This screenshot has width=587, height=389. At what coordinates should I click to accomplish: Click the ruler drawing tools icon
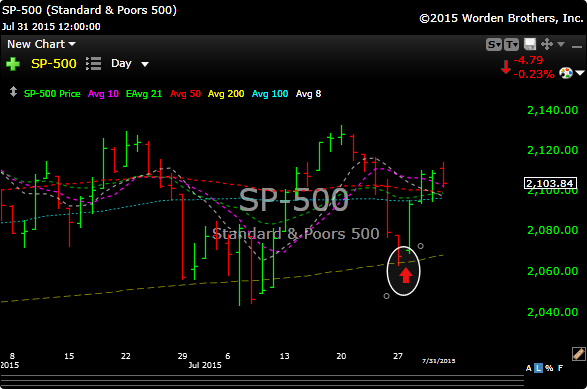click(x=578, y=354)
